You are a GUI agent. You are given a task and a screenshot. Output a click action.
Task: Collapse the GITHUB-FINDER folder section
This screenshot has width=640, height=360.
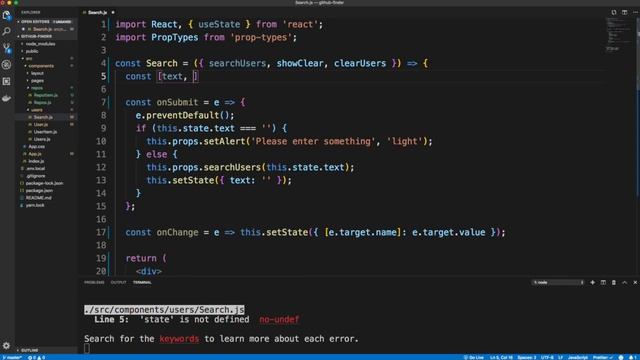point(45,36)
